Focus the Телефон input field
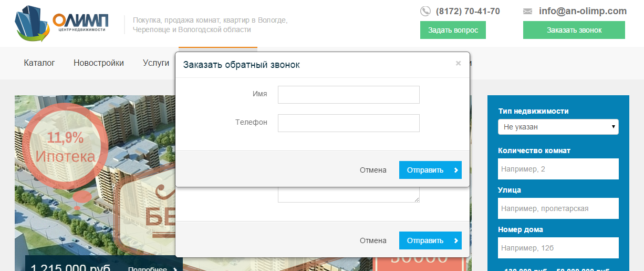The width and height of the screenshot is (644, 271). tap(349, 123)
